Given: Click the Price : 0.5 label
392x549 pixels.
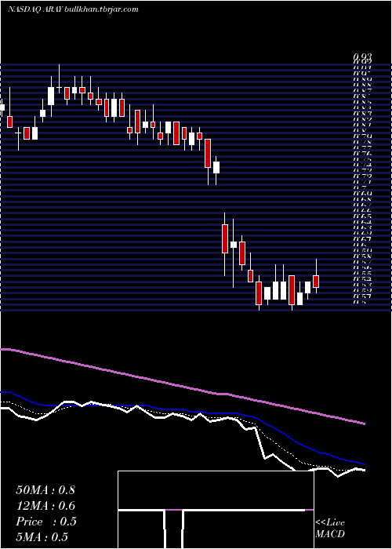Looking at the screenshot, I should click(46, 522).
